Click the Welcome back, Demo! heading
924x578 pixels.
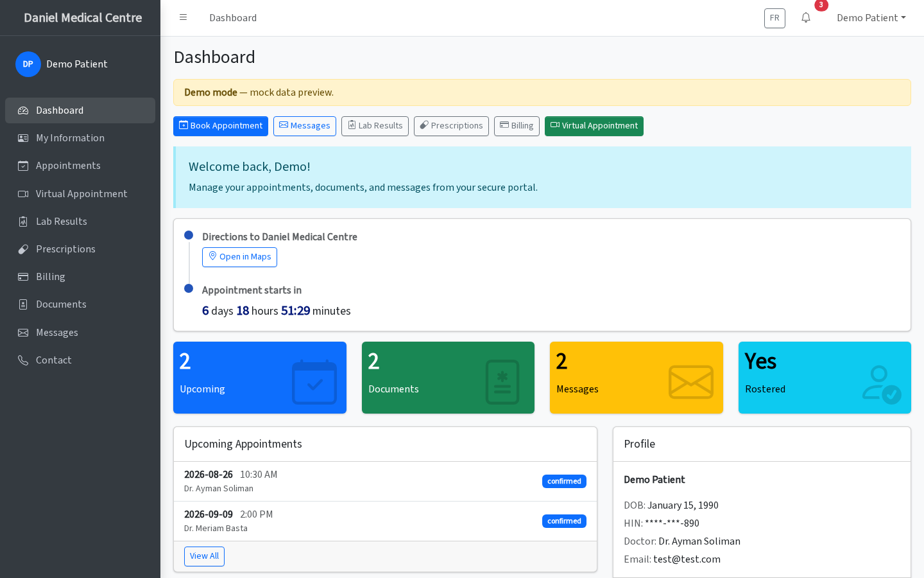[x=250, y=167]
